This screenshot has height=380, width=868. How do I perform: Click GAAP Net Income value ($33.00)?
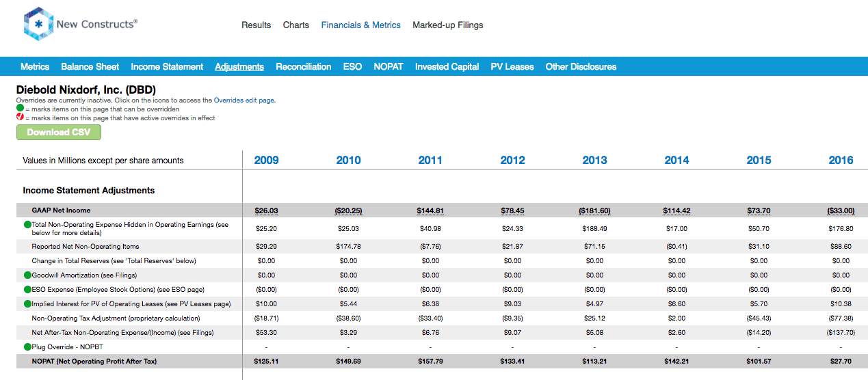841,211
